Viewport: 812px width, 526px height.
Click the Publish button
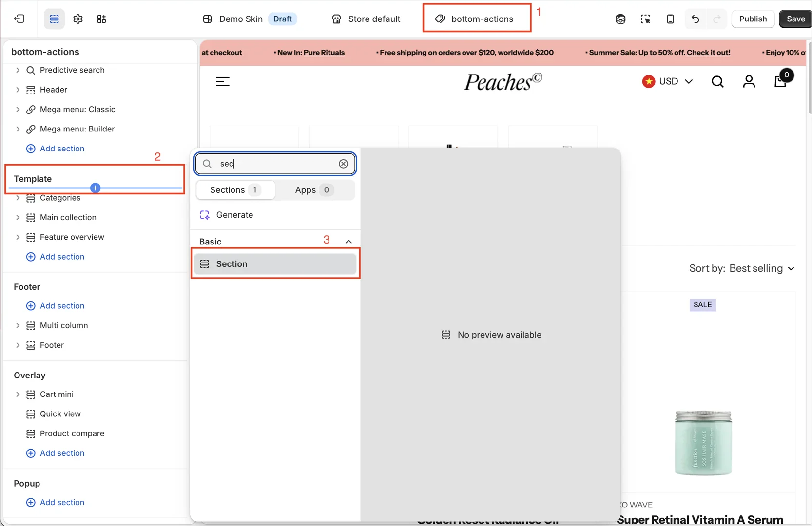(753, 19)
